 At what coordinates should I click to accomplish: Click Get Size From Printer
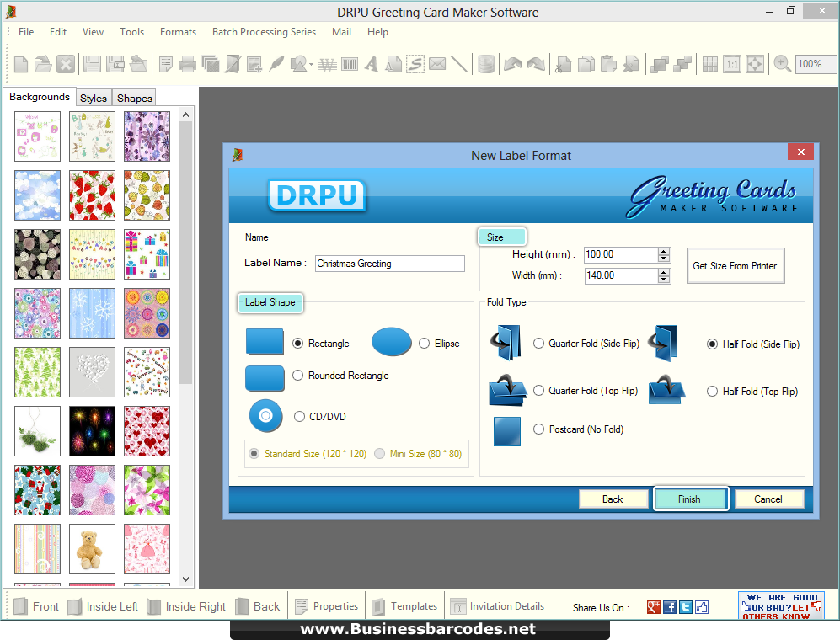pyautogui.click(x=735, y=265)
